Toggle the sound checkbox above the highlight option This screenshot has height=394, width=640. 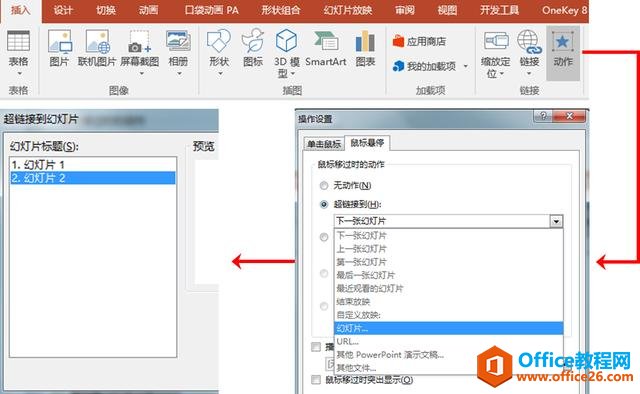pyautogui.click(x=316, y=347)
